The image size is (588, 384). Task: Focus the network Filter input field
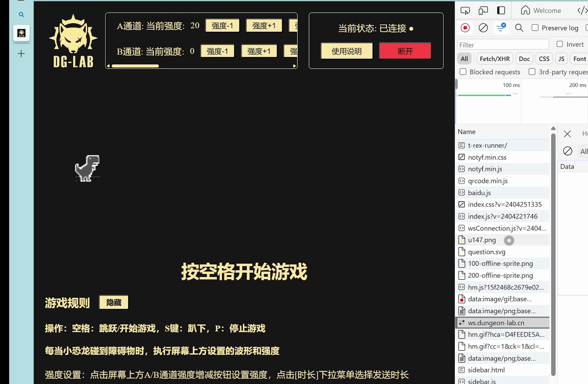[503, 45]
